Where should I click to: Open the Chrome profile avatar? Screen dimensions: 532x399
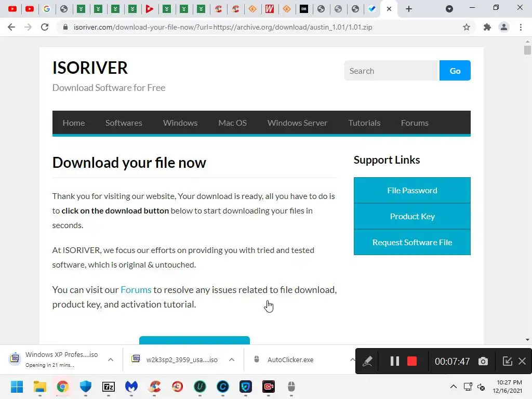504,27
